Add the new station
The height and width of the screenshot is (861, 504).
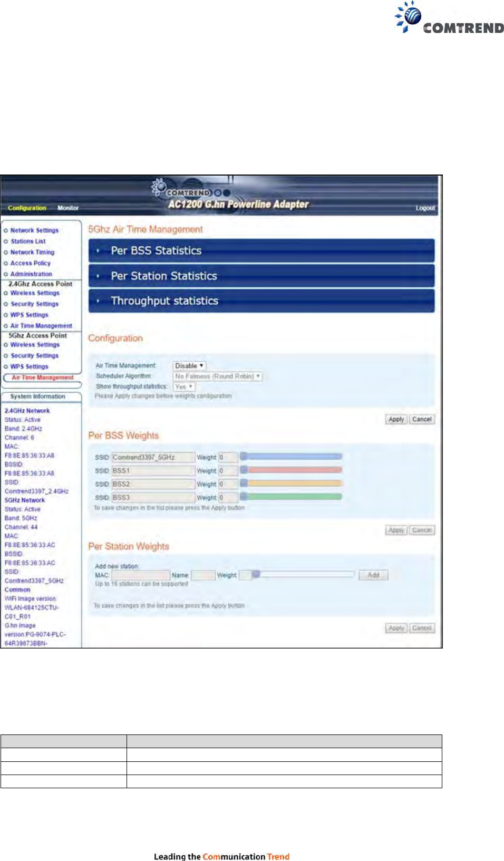coord(373,575)
